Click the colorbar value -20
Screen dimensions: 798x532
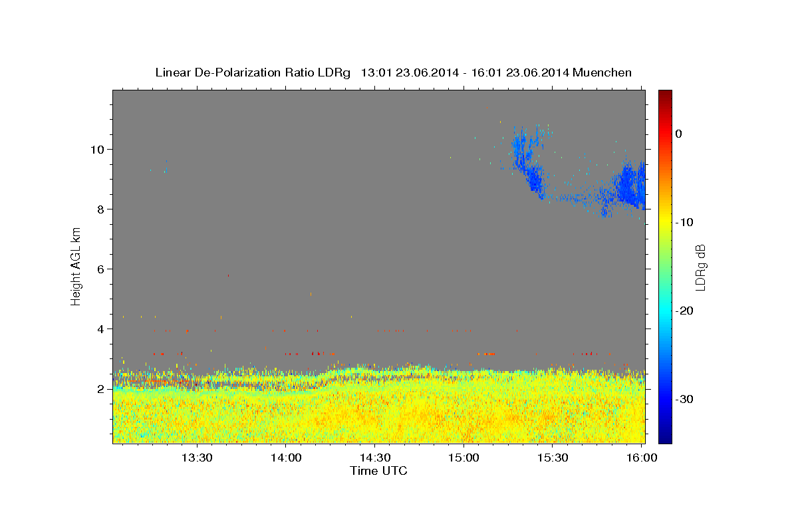[x=684, y=311]
